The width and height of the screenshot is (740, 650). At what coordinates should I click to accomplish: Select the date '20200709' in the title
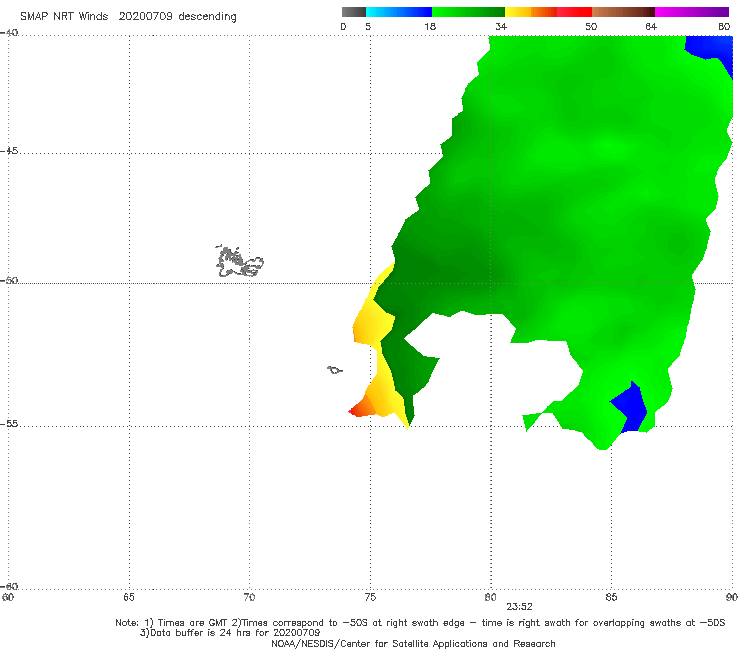145,16
